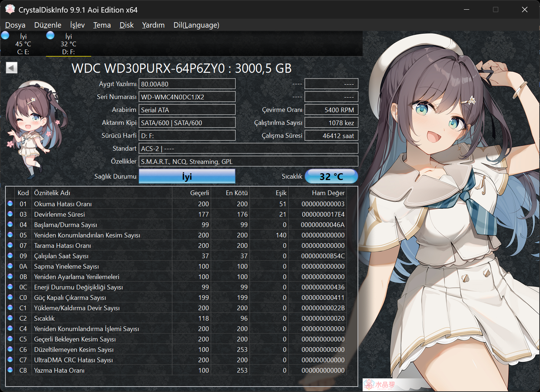
Task: Open the Tema menu
Action: pyautogui.click(x=102, y=25)
